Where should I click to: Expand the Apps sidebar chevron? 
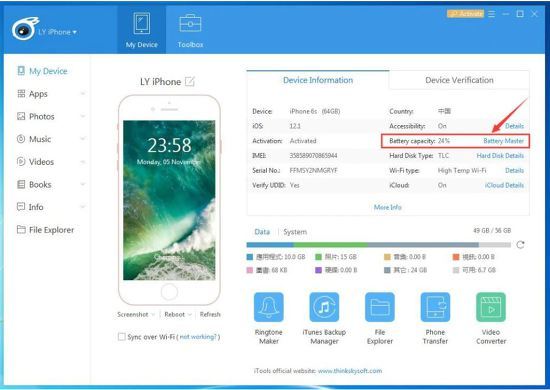[83, 94]
